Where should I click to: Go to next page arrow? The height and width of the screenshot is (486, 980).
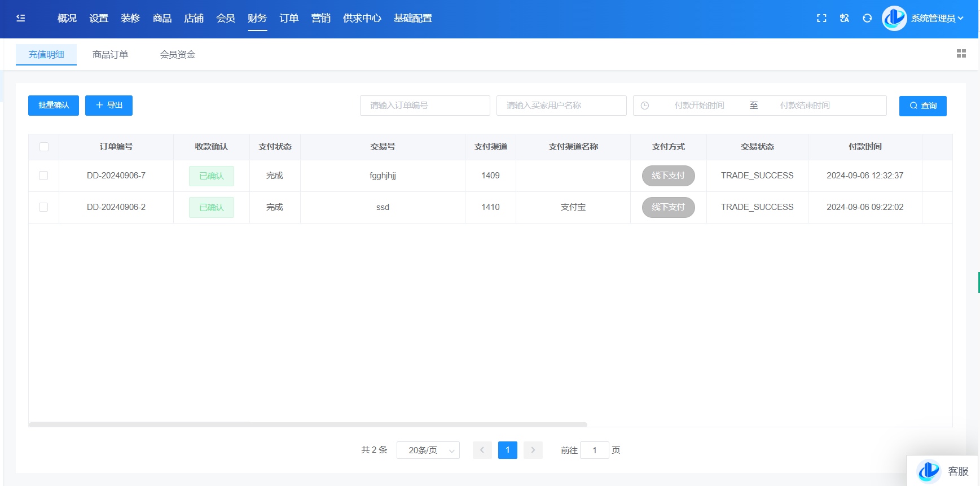tap(533, 450)
